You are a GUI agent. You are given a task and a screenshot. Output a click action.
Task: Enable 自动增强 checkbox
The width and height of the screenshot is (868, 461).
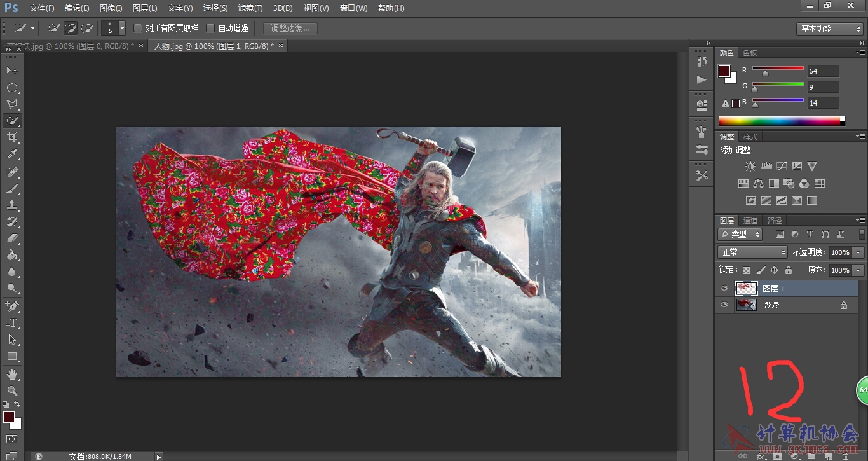[x=210, y=28]
